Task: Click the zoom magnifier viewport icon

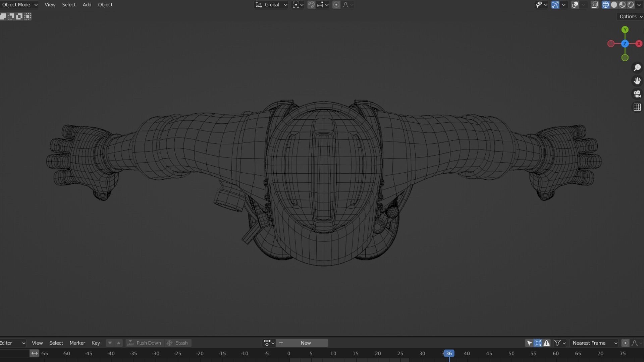Action: [x=637, y=68]
